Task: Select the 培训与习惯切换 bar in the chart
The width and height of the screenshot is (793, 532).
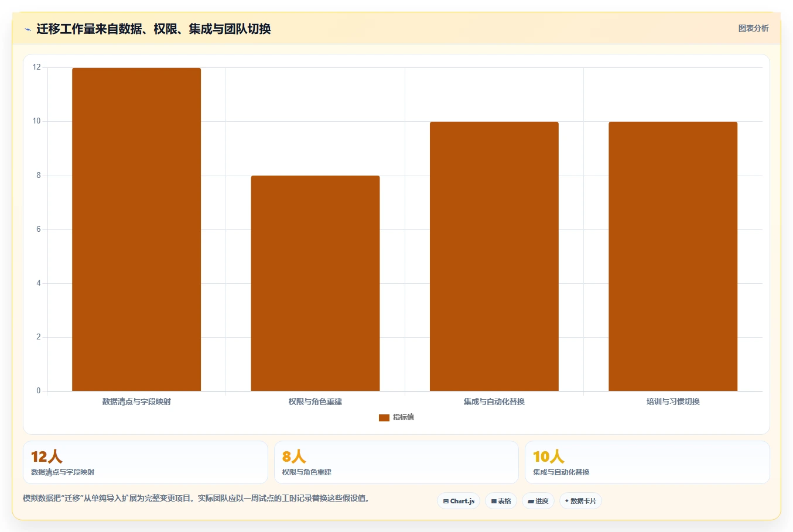Action: 673,256
